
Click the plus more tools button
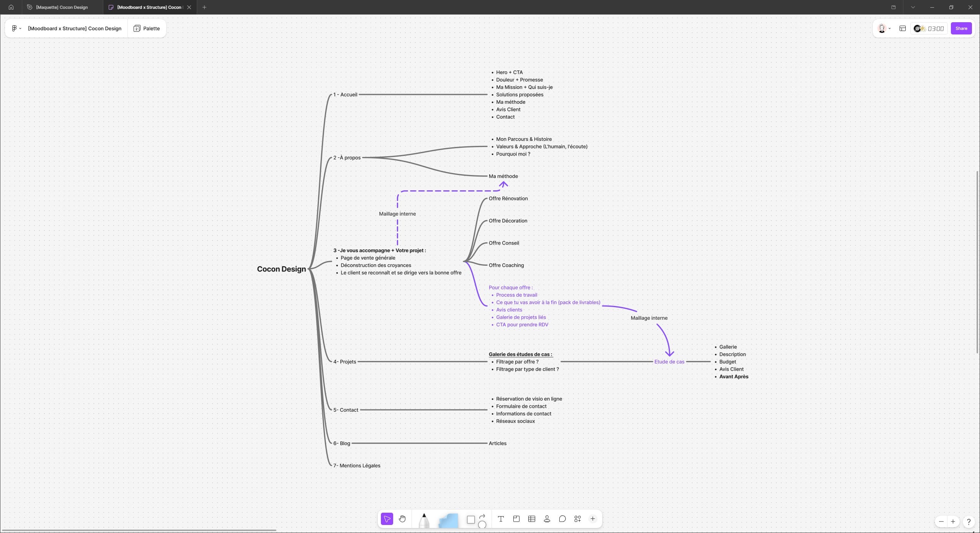(x=593, y=519)
